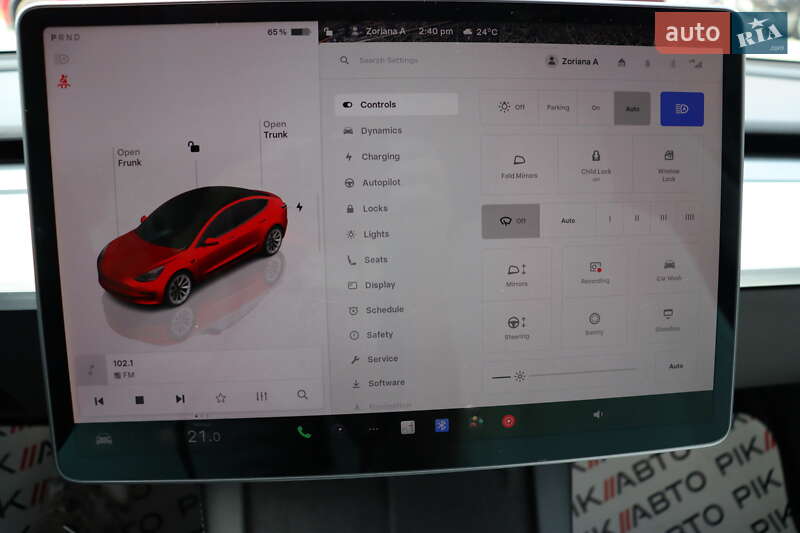Set wipers to Off

click(x=511, y=221)
